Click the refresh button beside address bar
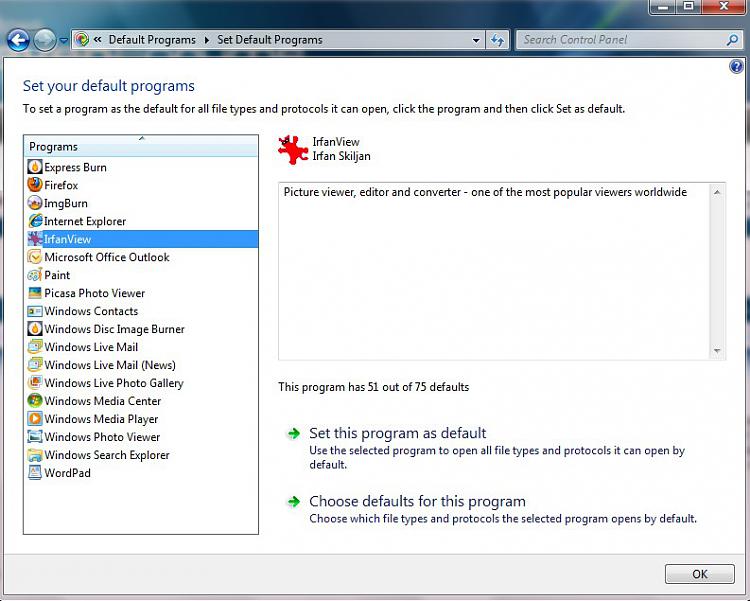The width and height of the screenshot is (750, 601). [x=497, y=40]
